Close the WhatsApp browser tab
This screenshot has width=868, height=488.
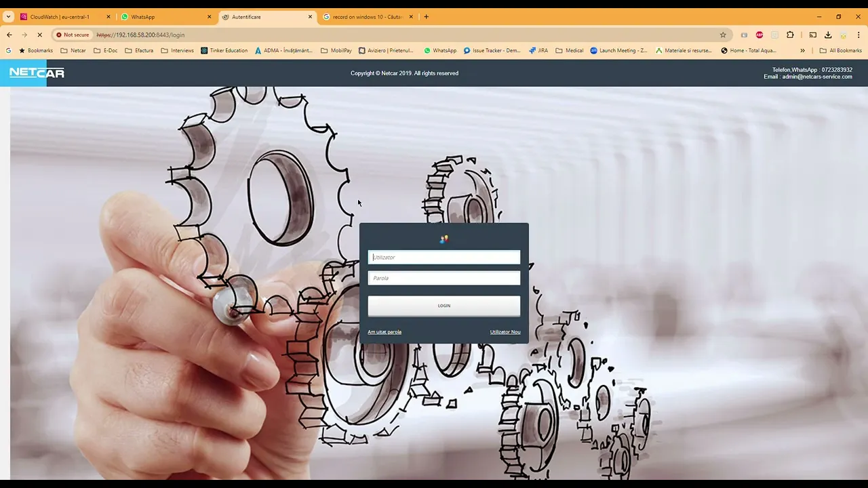(x=209, y=17)
